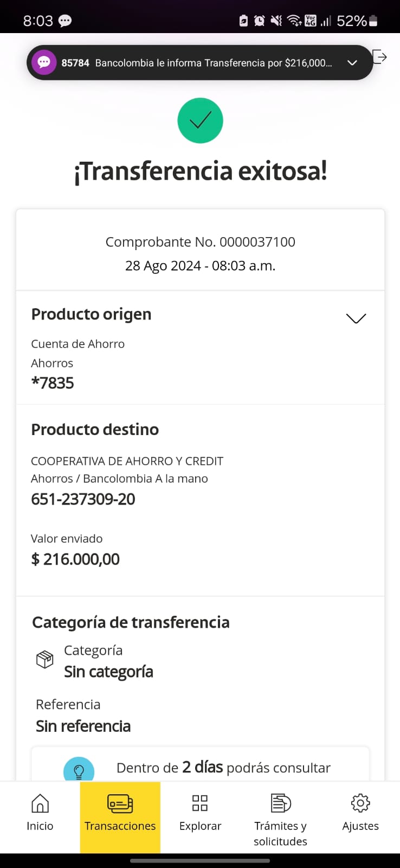Tap the Ajustes gear icon
The image size is (400, 868).
click(360, 803)
